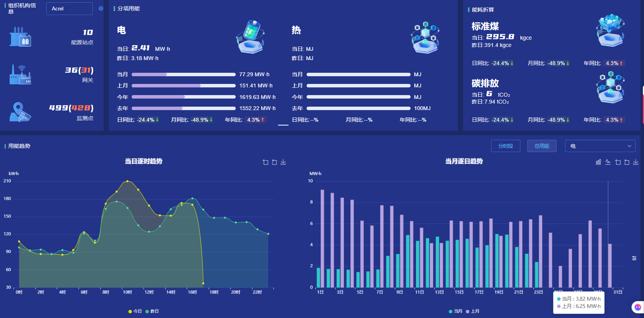Click the 当日逐时趋势 chart title

144,161
